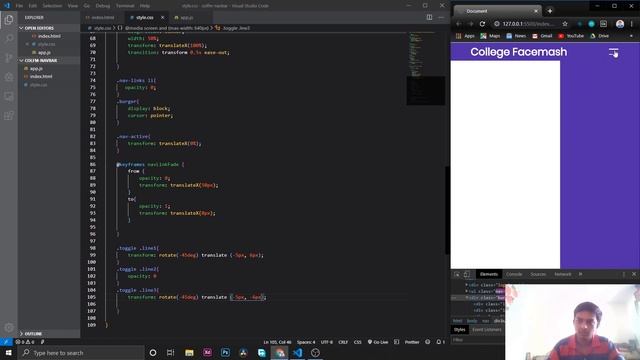Image resolution: width=640 pixels, height=360 pixels.
Task: Click the Windows taskbar search box
Action: [x=81, y=353]
